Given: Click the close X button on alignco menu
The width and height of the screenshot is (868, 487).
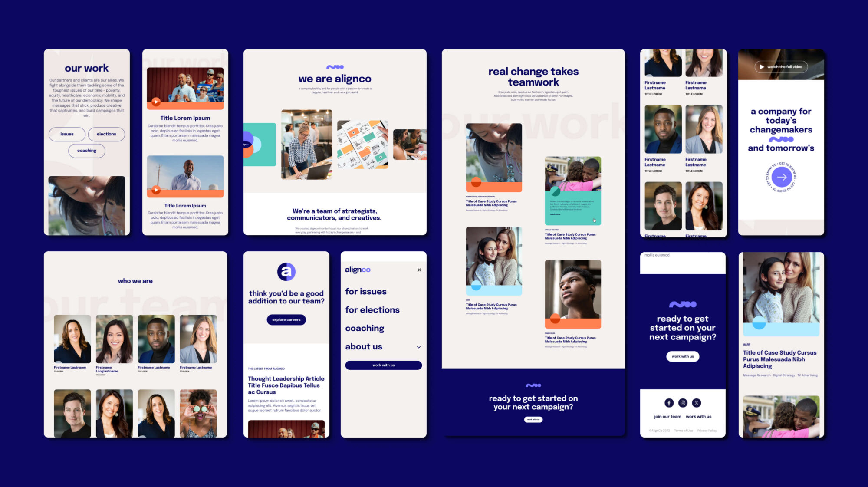Looking at the screenshot, I should [x=419, y=270].
